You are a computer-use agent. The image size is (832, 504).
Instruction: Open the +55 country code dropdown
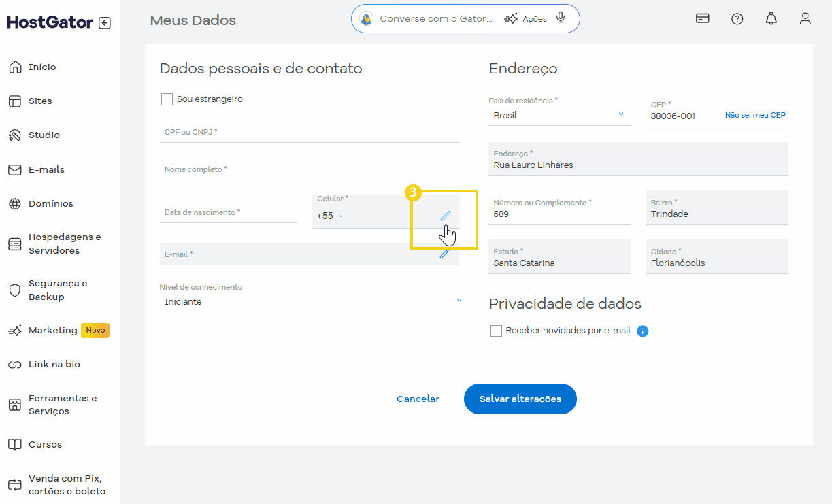[x=330, y=216]
